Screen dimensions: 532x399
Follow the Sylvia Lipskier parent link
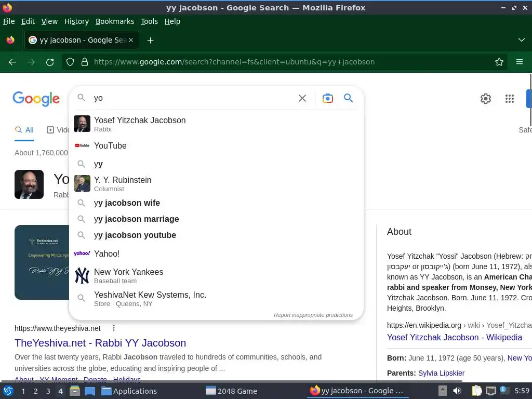(441, 373)
